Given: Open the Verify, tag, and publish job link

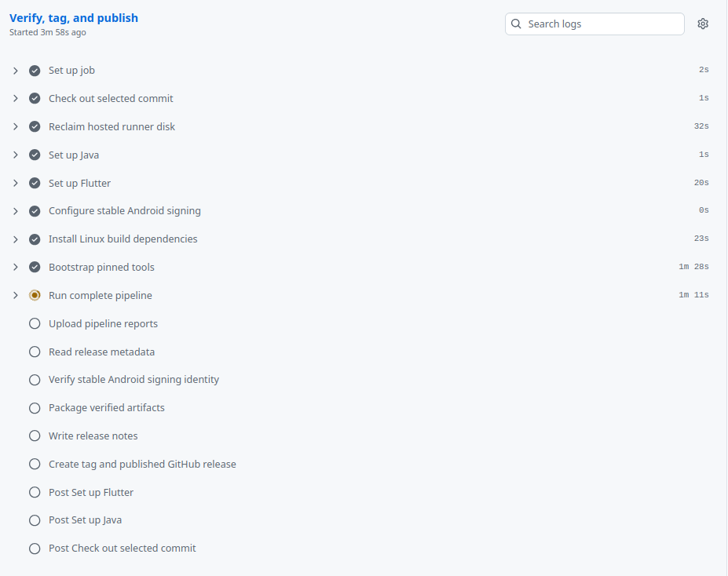Looking at the screenshot, I should [x=73, y=17].
